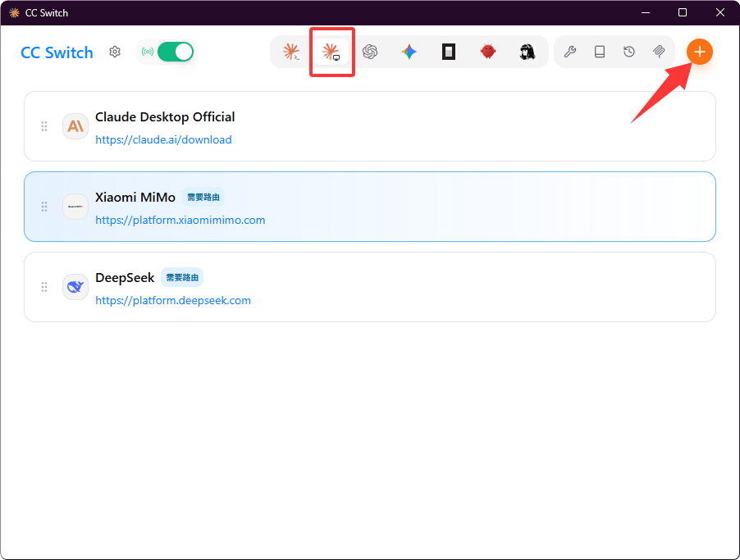This screenshot has height=560, width=740.
Task: Switch to the OpenAI Codex app tab
Action: [370, 52]
